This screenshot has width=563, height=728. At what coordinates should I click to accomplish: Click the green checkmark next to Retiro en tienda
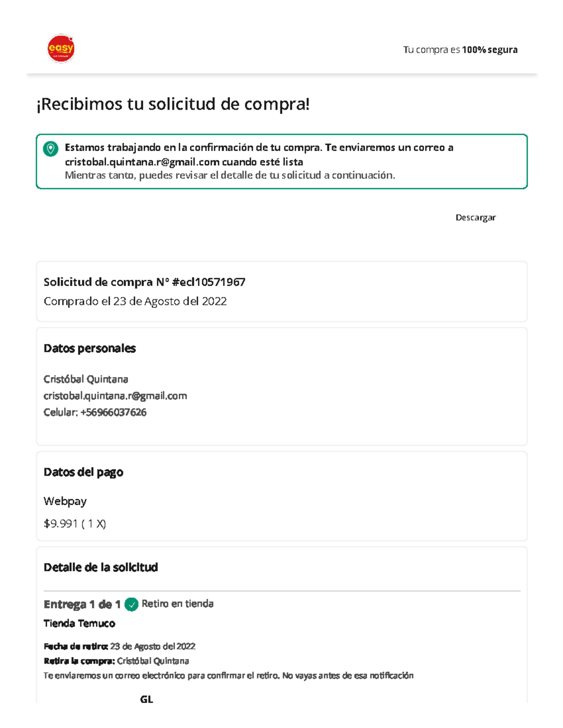pos(132,604)
